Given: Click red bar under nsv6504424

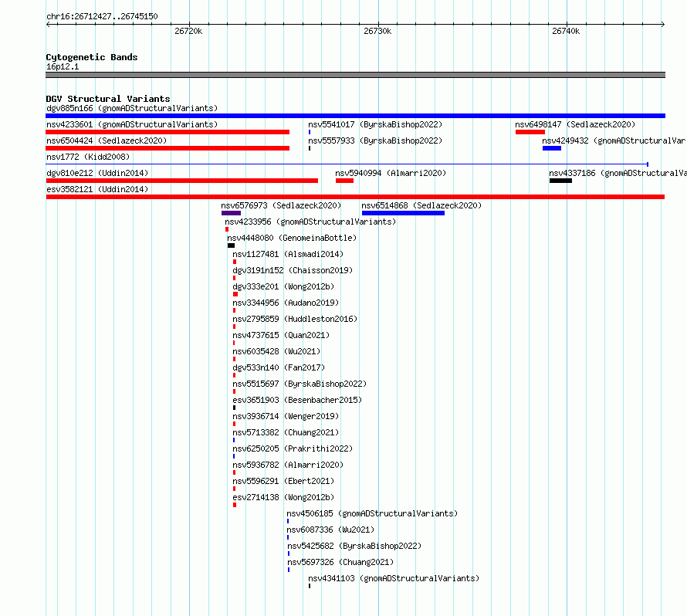Looking at the screenshot, I should click(x=168, y=148).
